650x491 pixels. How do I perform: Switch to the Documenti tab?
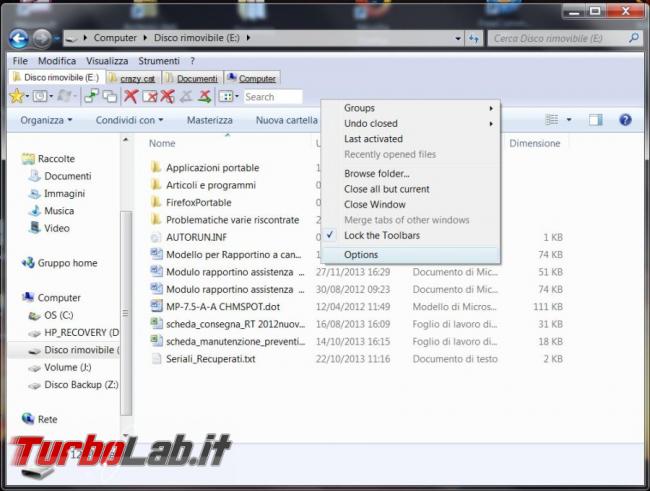pos(193,78)
